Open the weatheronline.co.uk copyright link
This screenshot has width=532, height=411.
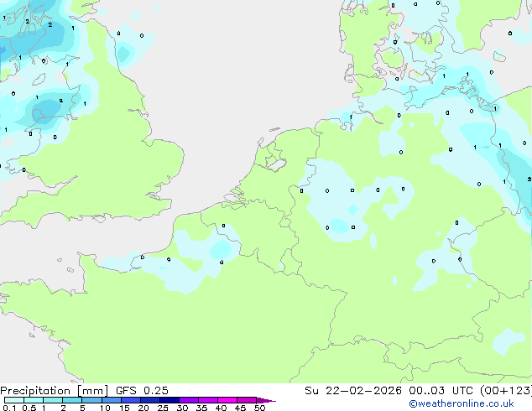coord(462,403)
